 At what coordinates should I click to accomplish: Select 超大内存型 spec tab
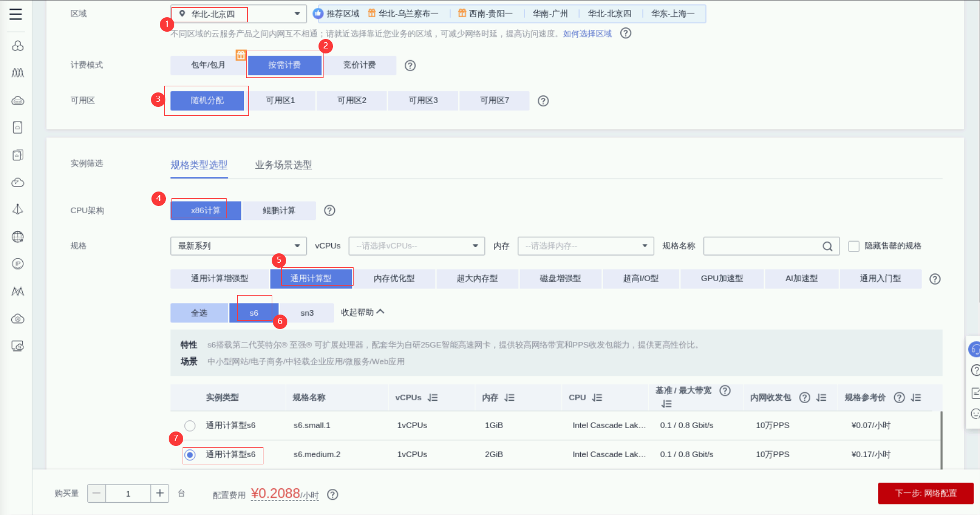[x=477, y=278]
